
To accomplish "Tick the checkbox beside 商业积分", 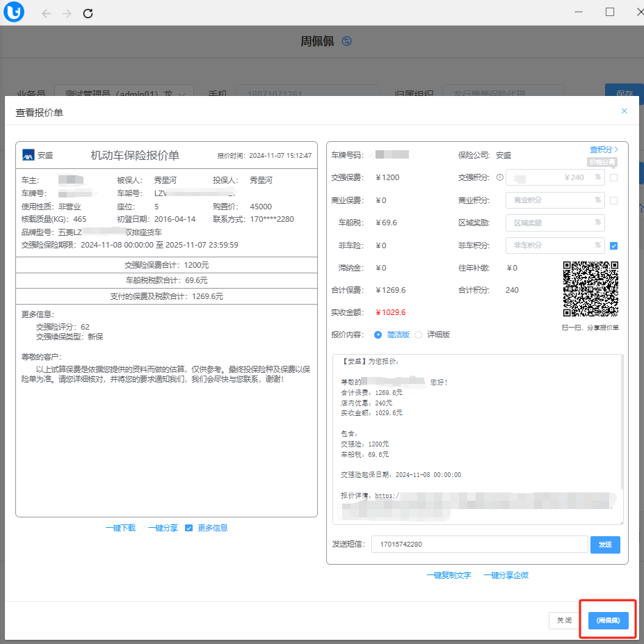I will [x=613, y=200].
